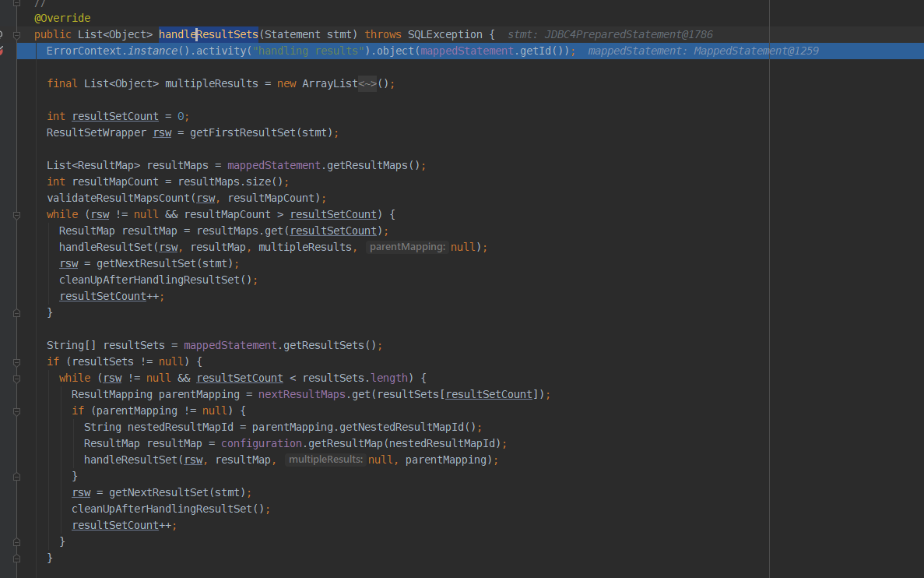Collapse the handleResultSets method using its gutter fold marker
Viewport: 924px width, 578px height.
(16, 35)
